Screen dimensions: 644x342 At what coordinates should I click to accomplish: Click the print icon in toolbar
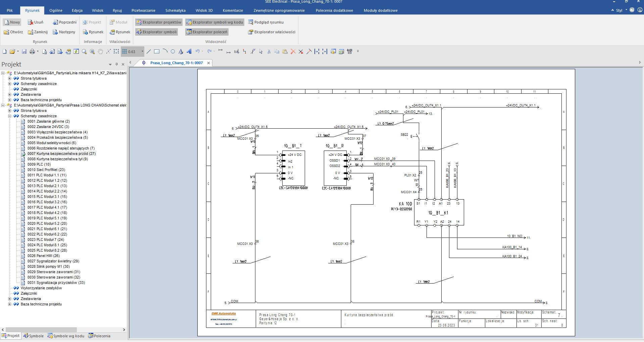click(32, 51)
